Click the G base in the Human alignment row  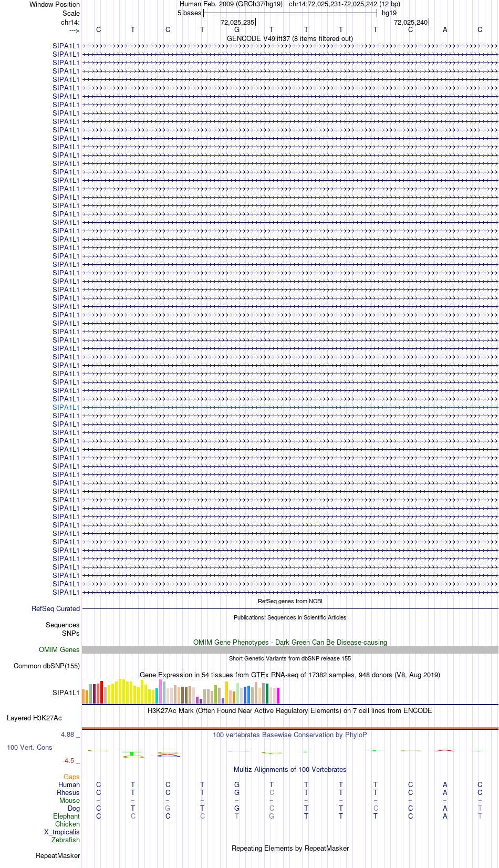point(237,785)
